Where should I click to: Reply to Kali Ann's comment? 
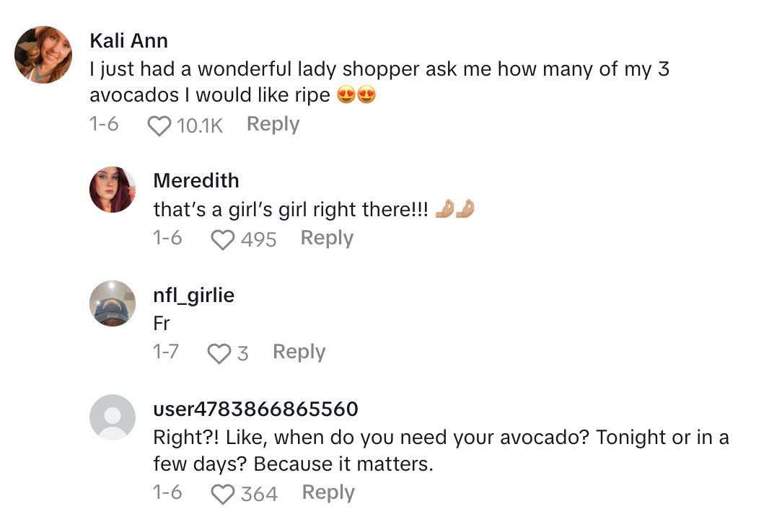273,124
